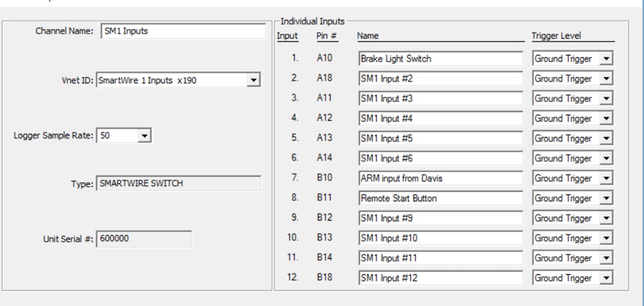Viewport: 644px width, 306px height.
Task: Open Trigger Level dropdown for pin A18
Action: coord(606,79)
